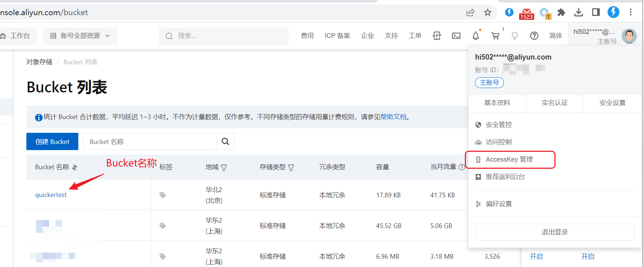Viewport: 644px width, 267px height.
Task: Click the browser address bar URL
Action: point(44,13)
